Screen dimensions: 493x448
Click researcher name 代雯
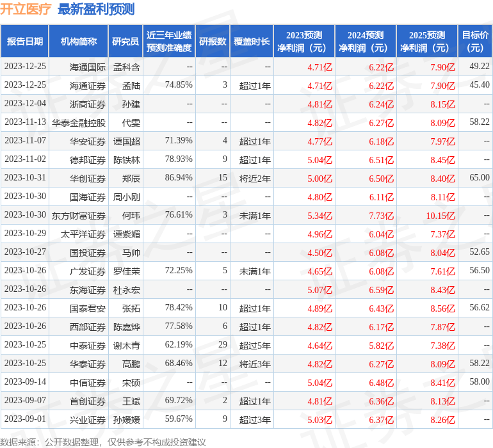(131, 123)
